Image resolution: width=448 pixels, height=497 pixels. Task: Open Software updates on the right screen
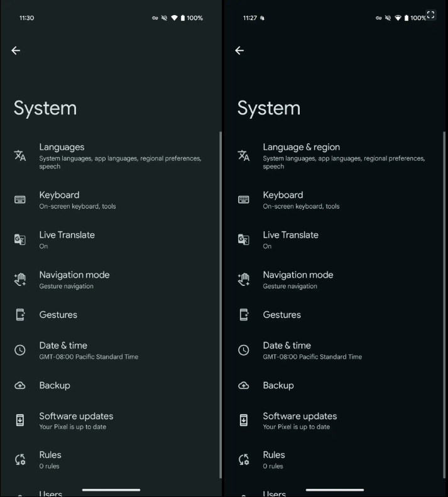coord(334,421)
